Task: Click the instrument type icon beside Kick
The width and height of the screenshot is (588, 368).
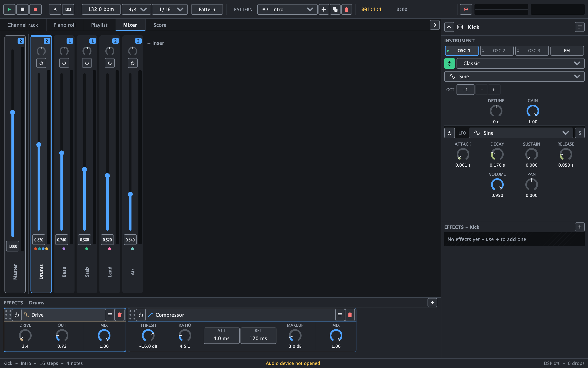Action: (x=460, y=27)
